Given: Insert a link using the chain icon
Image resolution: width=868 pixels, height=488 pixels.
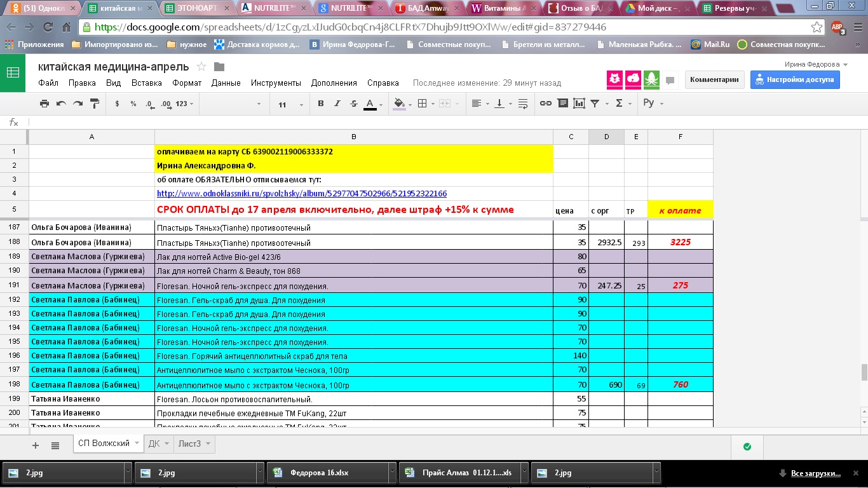Looking at the screenshot, I should [x=546, y=104].
